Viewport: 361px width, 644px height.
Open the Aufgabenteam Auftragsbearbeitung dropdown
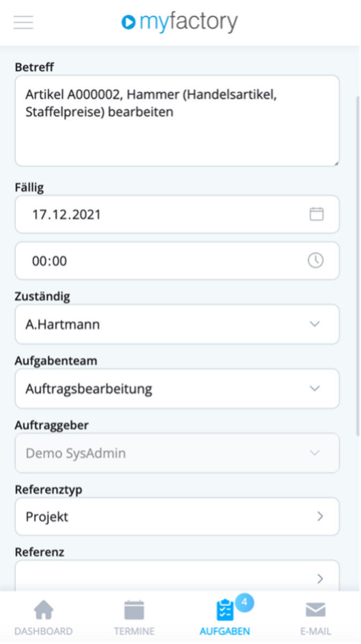click(177, 388)
